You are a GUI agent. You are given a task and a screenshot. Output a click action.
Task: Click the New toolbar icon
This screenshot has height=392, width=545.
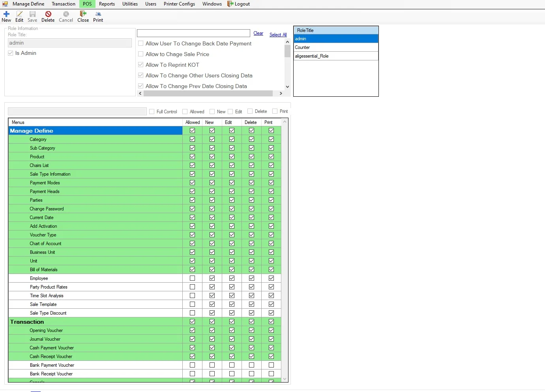coord(6,14)
